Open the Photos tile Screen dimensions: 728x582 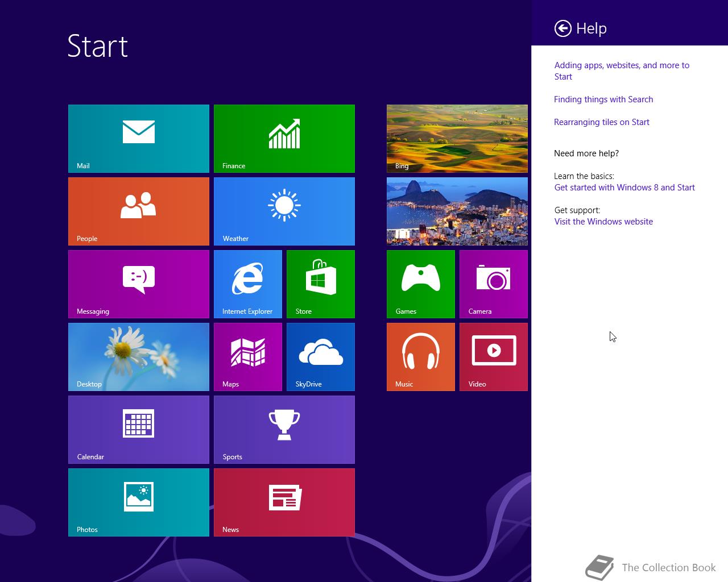click(139, 502)
